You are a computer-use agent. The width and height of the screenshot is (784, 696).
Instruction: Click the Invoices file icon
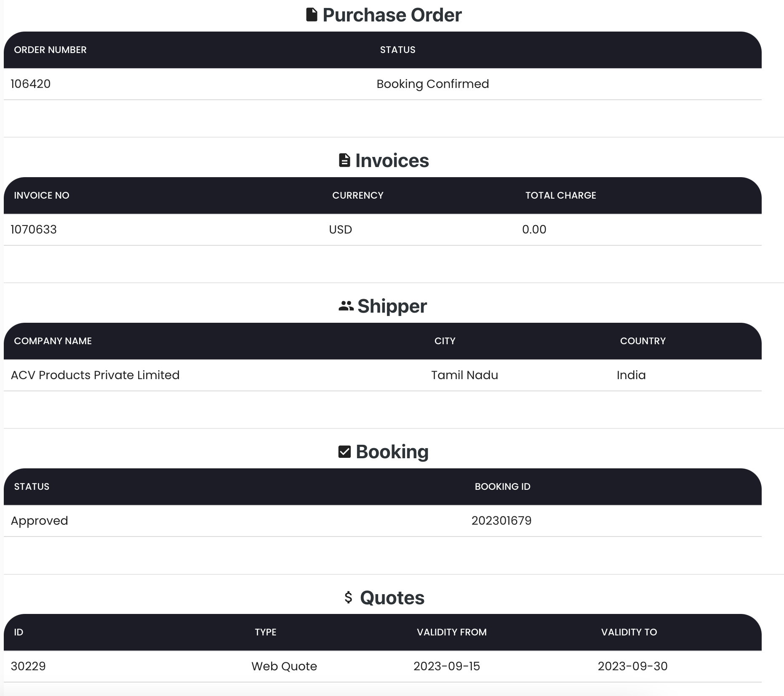click(344, 160)
